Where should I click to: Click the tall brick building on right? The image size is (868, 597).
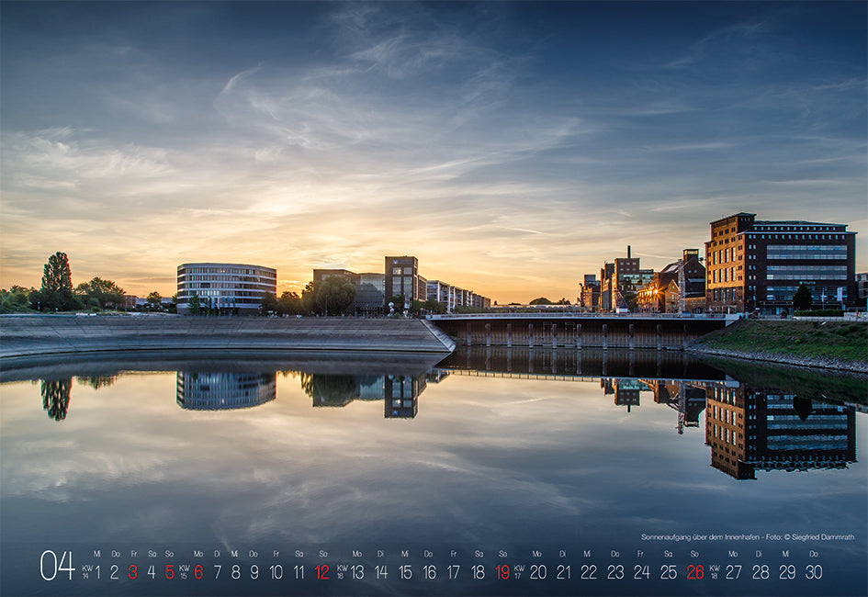pyautogui.click(x=779, y=263)
